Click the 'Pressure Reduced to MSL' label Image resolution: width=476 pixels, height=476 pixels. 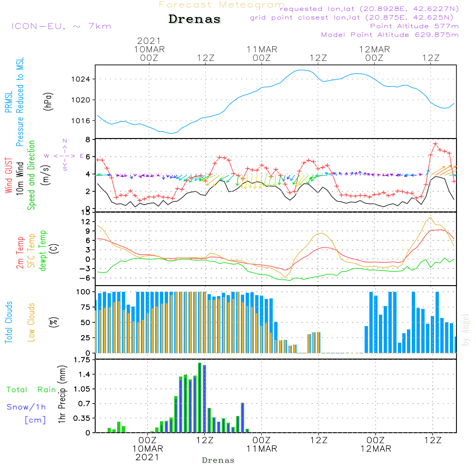[x=20, y=102]
